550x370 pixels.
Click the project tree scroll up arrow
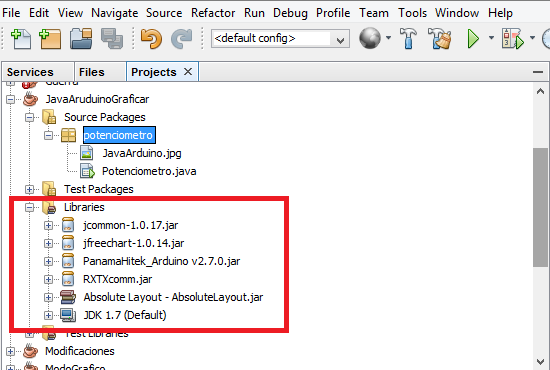point(541,91)
